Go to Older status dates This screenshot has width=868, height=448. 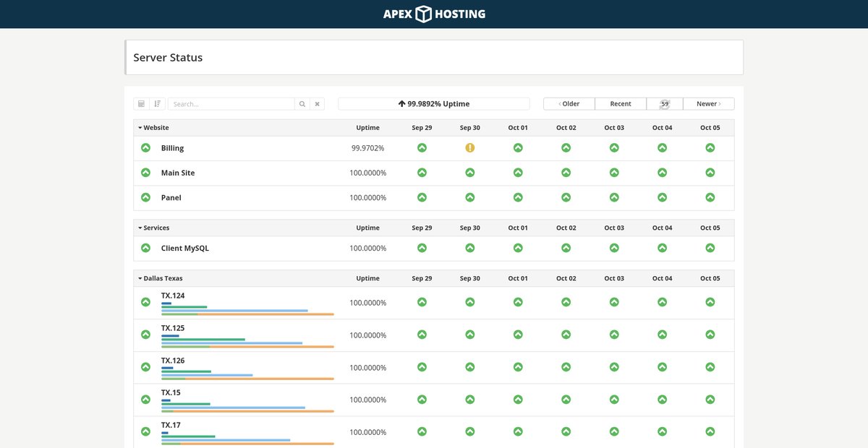569,104
